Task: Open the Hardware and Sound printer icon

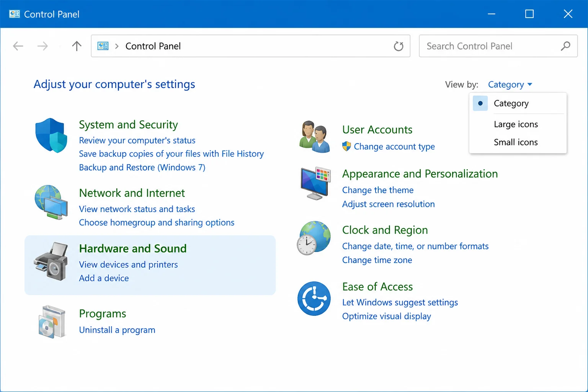Action: click(51, 261)
